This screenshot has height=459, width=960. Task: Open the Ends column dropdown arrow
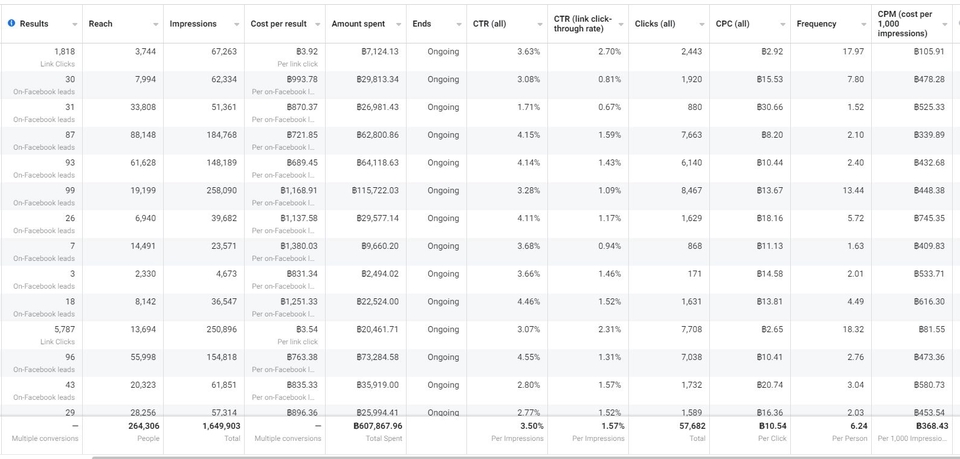click(459, 24)
